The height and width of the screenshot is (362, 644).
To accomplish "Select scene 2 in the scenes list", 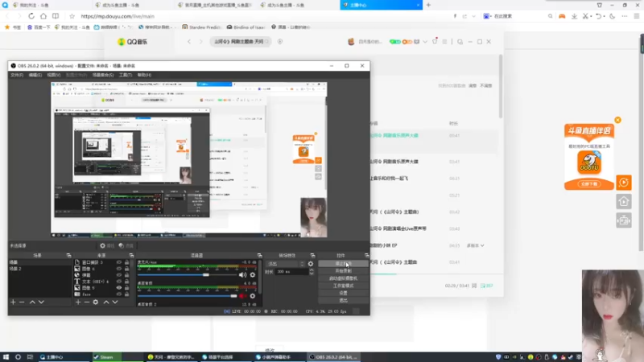I will point(39,269).
